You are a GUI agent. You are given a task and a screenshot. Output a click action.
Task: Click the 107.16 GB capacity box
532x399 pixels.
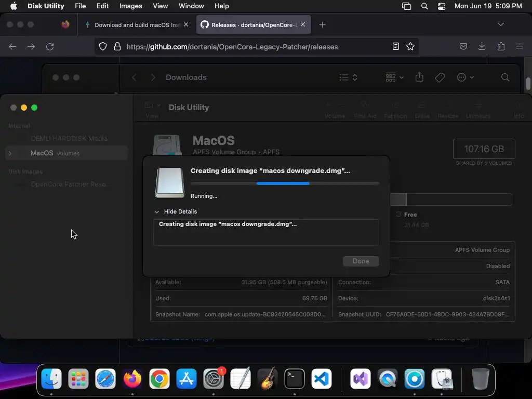click(484, 149)
